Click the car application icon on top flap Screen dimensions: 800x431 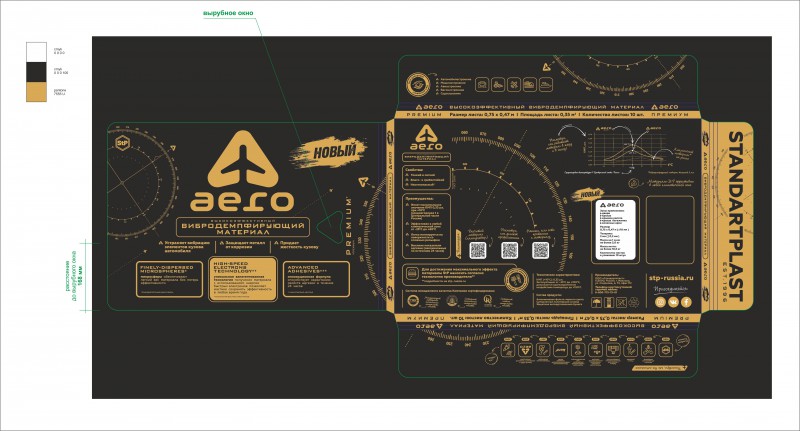coord(482,84)
